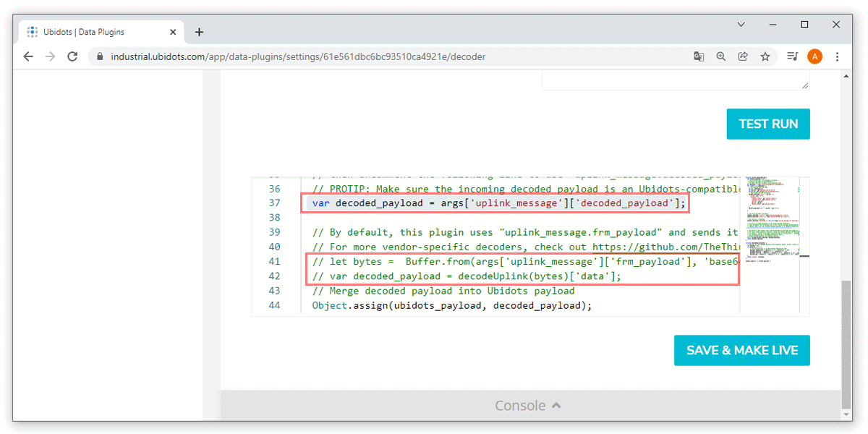The height and width of the screenshot is (434, 868).
Task: View site information via the lock icon
Action: (x=99, y=56)
